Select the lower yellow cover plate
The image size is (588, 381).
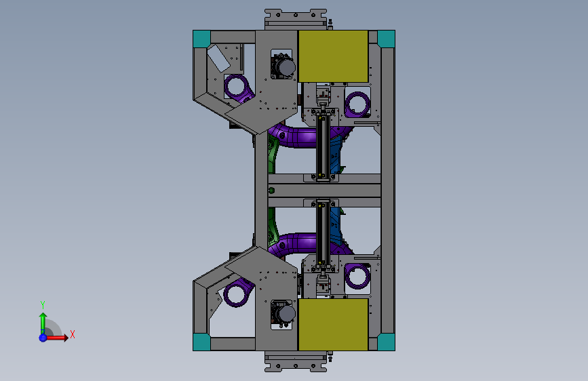333,325
